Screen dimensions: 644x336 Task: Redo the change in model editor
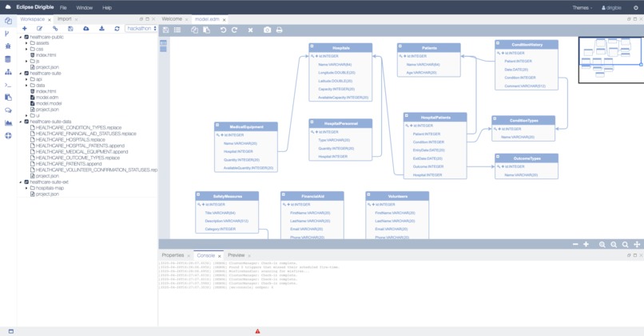(x=235, y=30)
